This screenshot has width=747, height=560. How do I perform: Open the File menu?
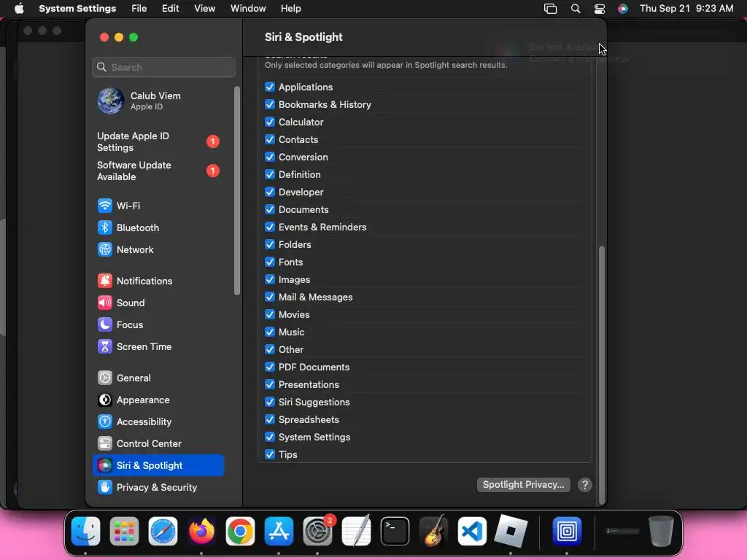click(x=139, y=9)
